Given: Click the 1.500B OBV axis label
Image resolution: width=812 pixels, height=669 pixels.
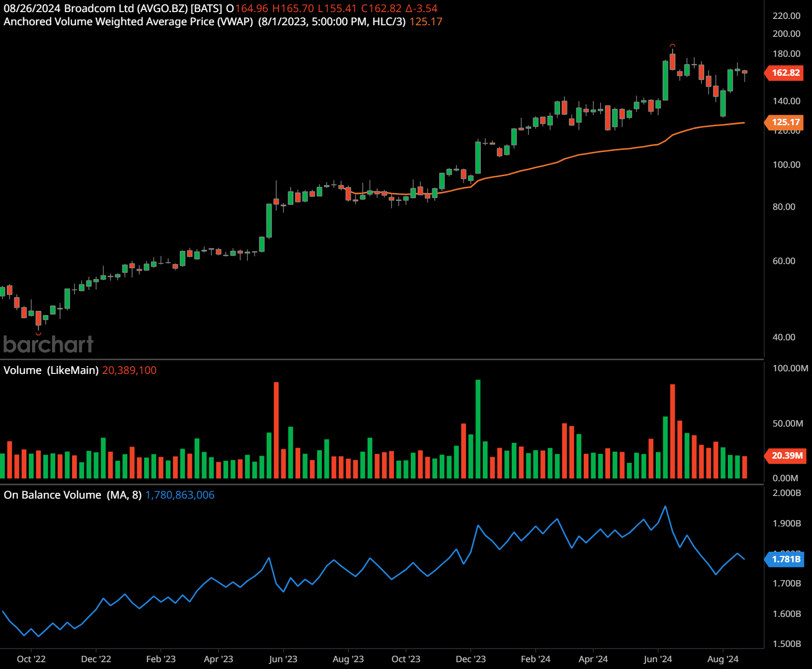Looking at the screenshot, I should [787, 644].
